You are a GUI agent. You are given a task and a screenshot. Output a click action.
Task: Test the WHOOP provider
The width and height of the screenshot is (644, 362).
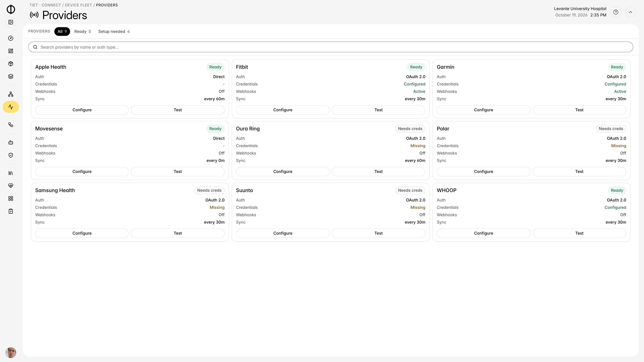[x=579, y=233]
